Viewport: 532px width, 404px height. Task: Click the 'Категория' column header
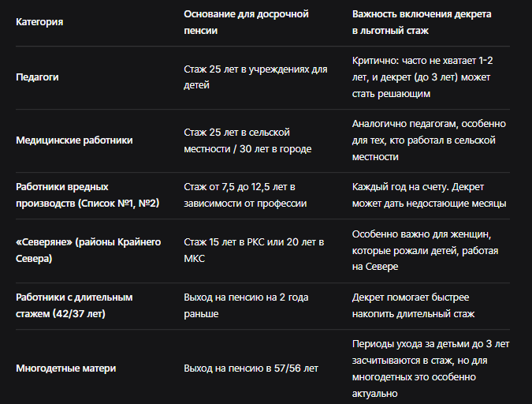[39, 22]
